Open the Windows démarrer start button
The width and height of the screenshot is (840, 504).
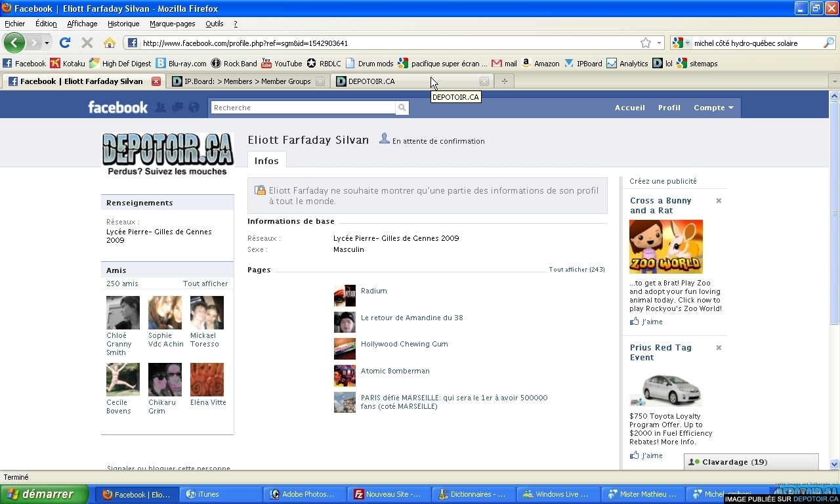click(x=45, y=494)
